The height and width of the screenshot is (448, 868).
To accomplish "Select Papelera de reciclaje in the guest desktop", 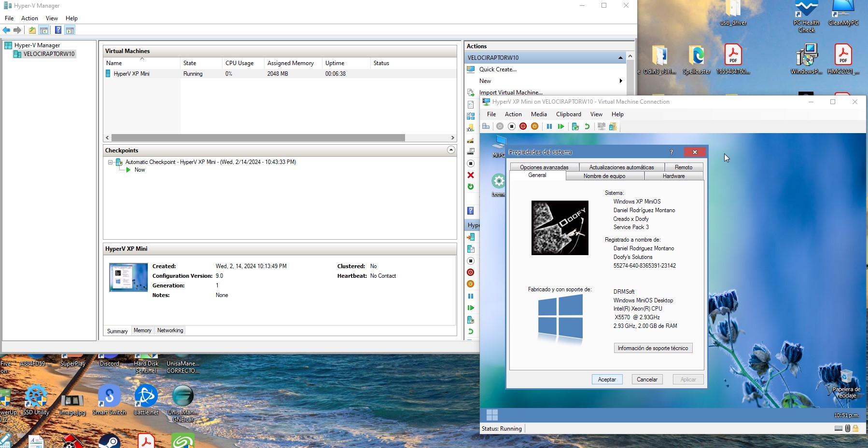I will point(846,384).
